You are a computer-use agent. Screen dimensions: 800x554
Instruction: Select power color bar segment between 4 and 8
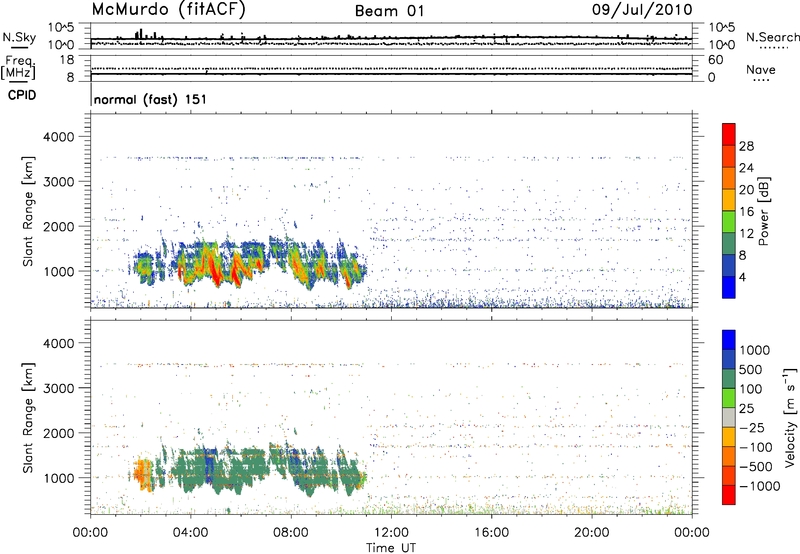[729, 266]
